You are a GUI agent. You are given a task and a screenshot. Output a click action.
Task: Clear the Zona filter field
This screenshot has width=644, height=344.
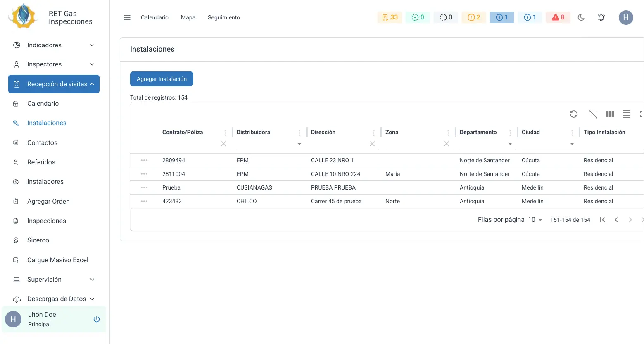(447, 144)
